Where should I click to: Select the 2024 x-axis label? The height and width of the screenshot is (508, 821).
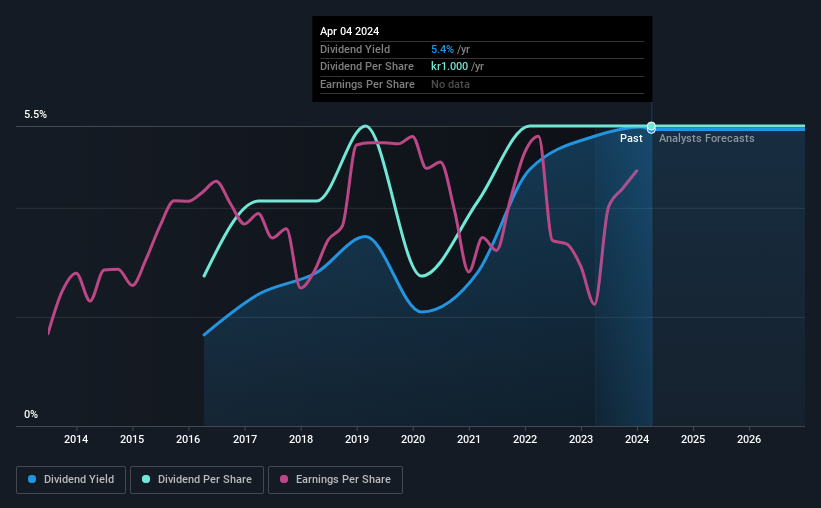637,439
